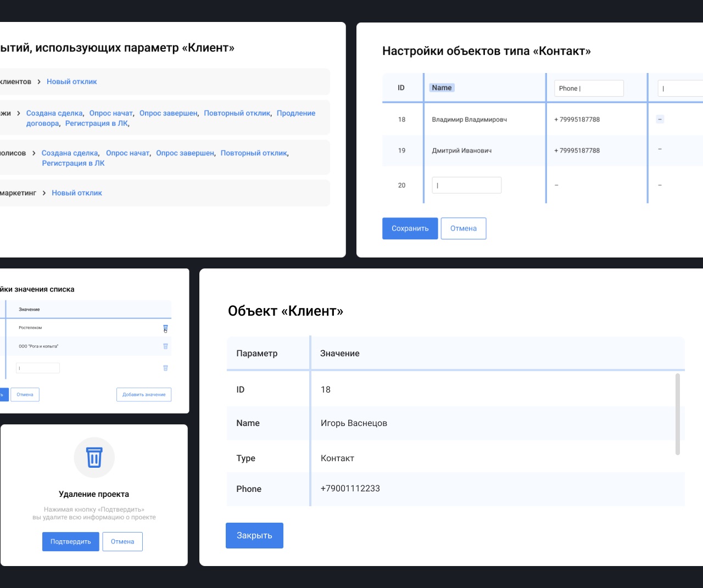Screen dimensions: 703x588
Task: Open Опрос завершен in the row containing Продление
Action: pyautogui.click(x=168, y=113)
